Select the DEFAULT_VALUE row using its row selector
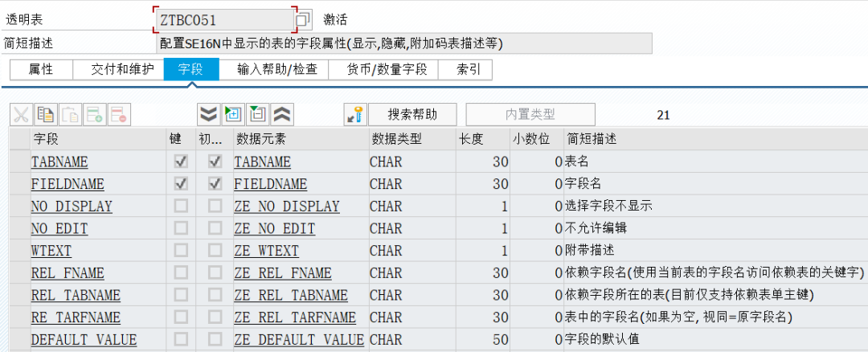Viewport: 868px width, 352px height. coord(19,339)
